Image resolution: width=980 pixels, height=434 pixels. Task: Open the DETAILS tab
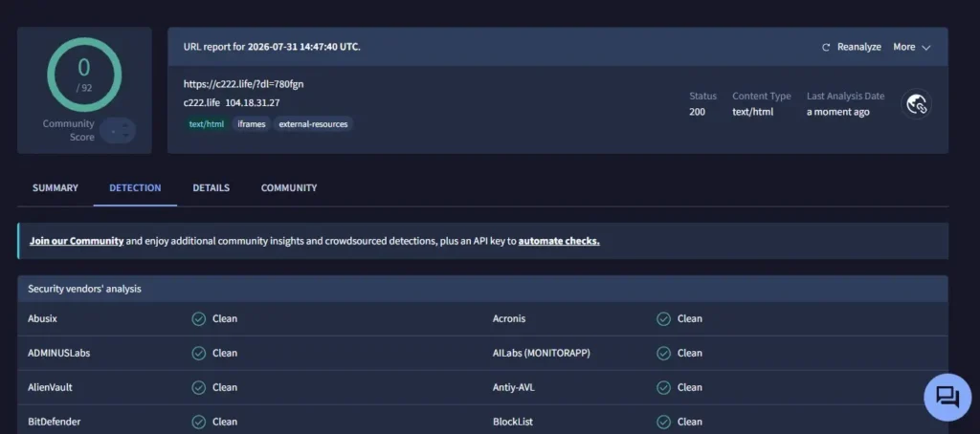click(212, 188)
